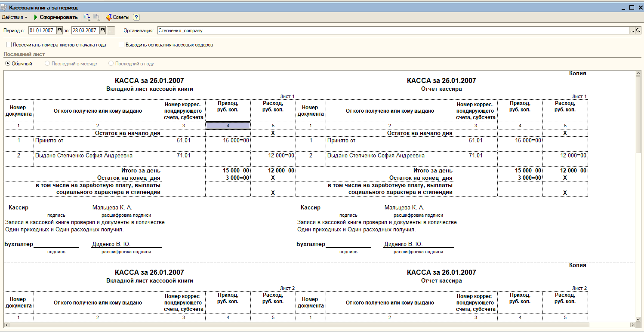The height and width of the screenshot is (332, 644).
Task: Click Остаток на конец дня in 25.01 Вкладной лист
Action: pos(129,178)
